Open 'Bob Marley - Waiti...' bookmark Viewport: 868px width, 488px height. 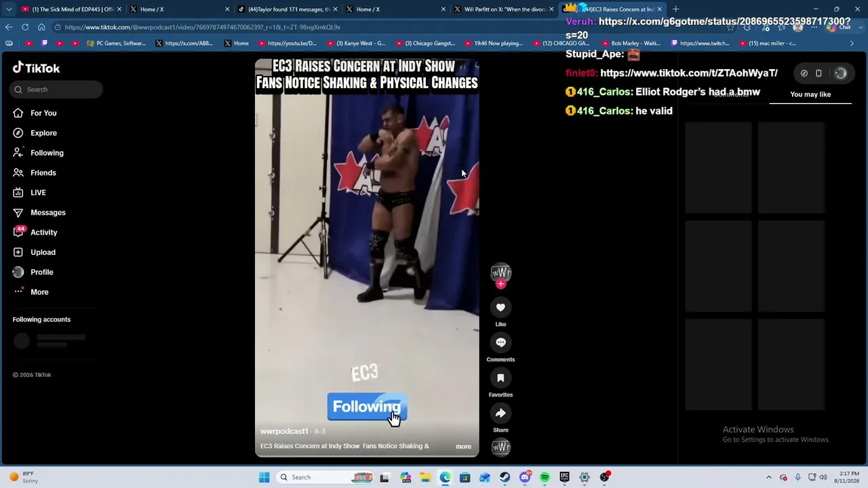[x=631, y=43]
